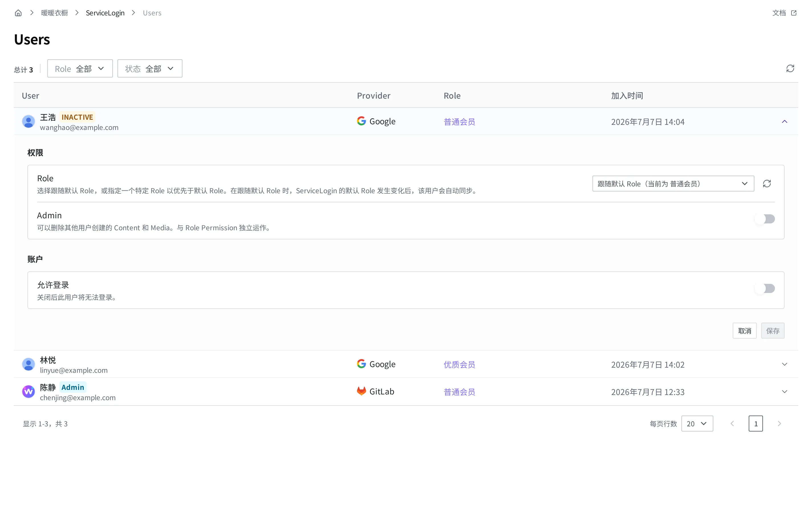Click 王浩's avatar icon

(28, 121)
